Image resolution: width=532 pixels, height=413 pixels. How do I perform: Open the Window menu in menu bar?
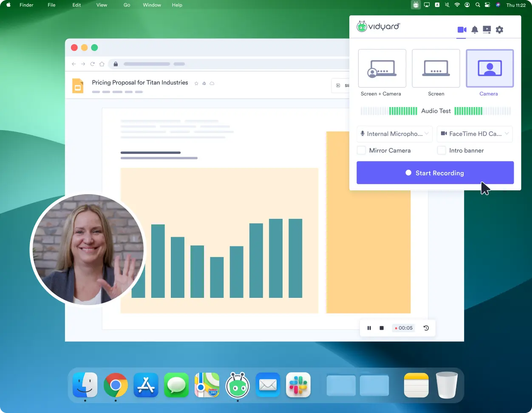tap(152, 5)
